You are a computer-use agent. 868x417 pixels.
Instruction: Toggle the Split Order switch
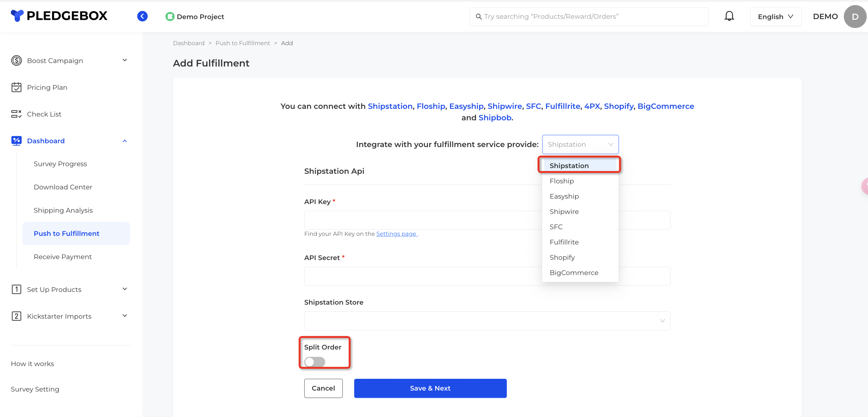coord(314,362)
